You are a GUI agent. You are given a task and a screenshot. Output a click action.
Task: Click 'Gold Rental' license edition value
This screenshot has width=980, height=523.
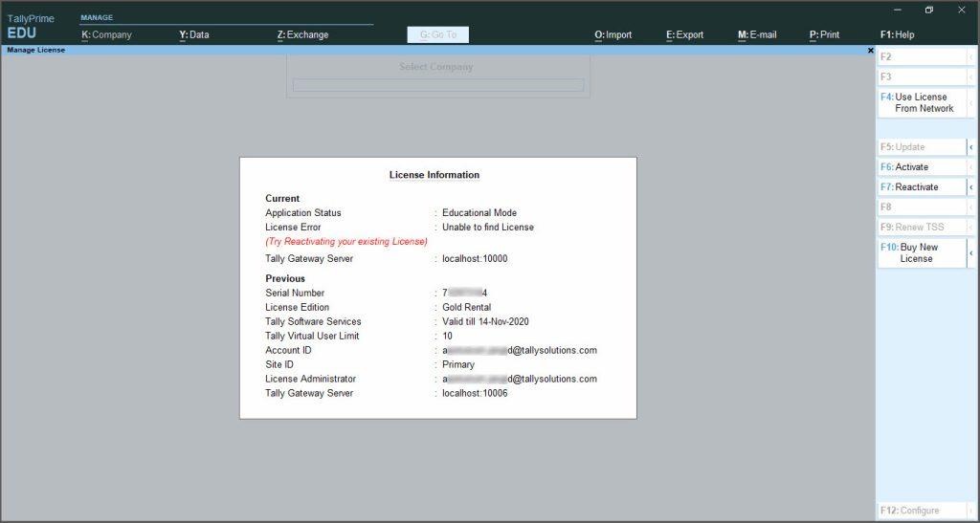coord(467,307)
